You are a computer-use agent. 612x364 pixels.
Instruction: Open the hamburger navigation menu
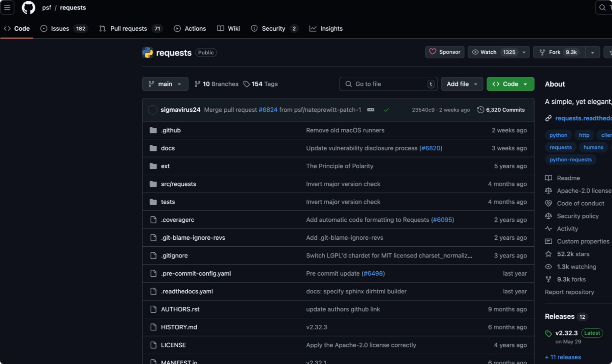point(7,7)
